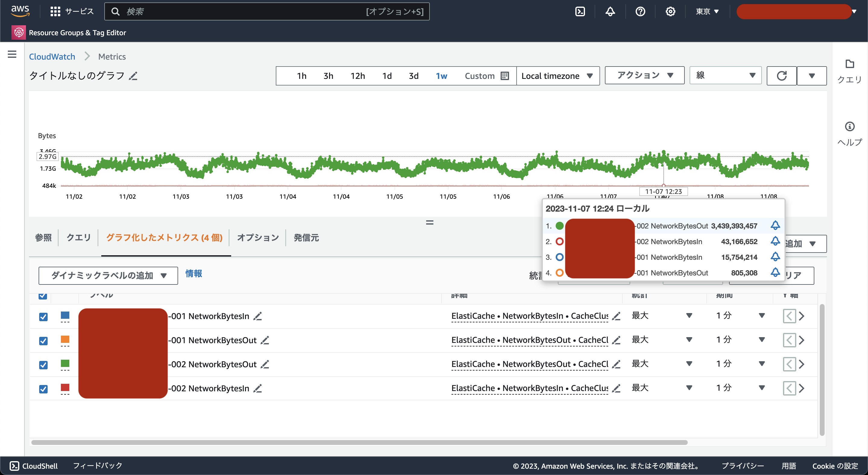Open the settings gear in header

[x=670, y=11]
